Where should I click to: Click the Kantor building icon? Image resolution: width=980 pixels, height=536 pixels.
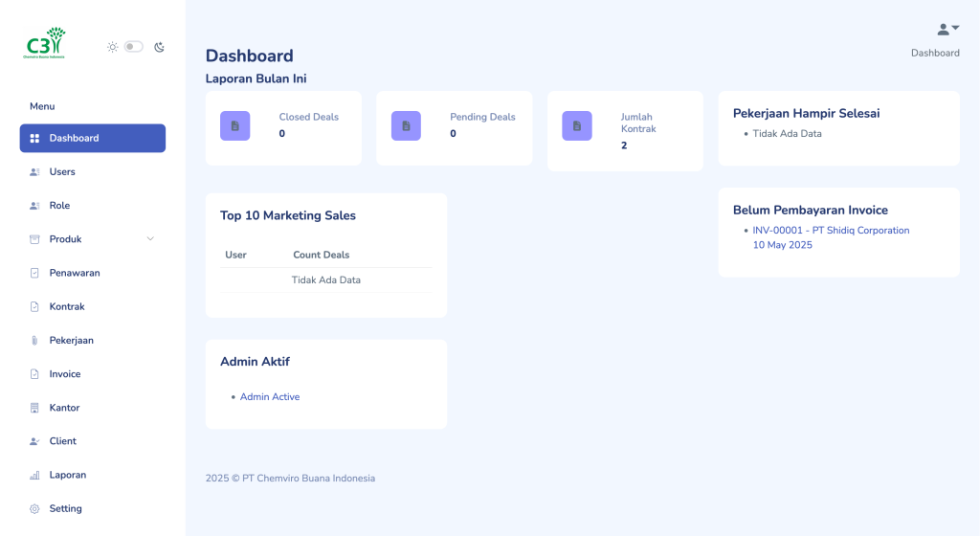pyautogui.click(x=34, y=408)
